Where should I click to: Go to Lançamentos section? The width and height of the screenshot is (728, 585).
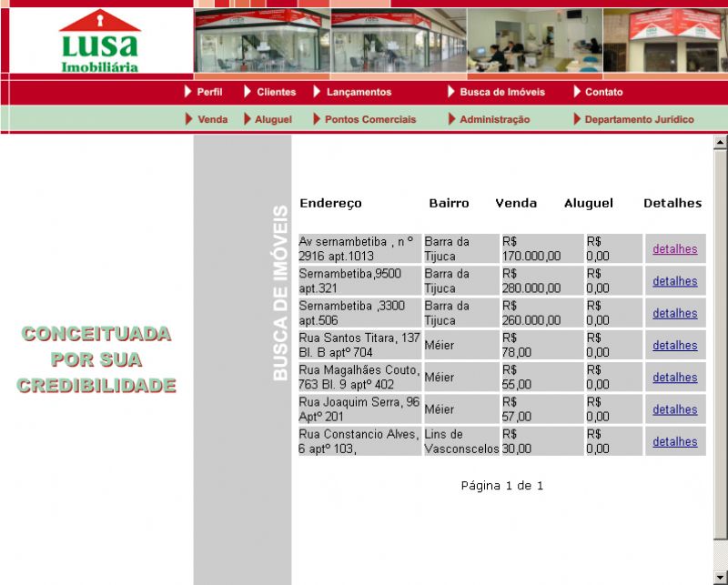[359, 92]
